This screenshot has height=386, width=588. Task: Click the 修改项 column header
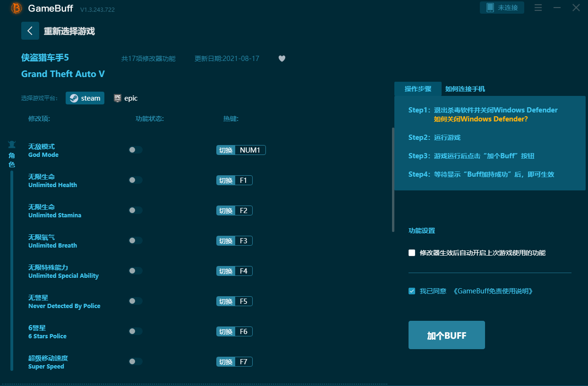tap(39, 119)
